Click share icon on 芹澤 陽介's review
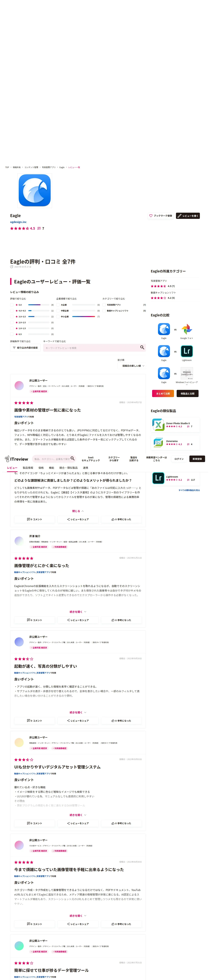The height and width of the screenshot is (980, 210). click(x=69, y=620)
